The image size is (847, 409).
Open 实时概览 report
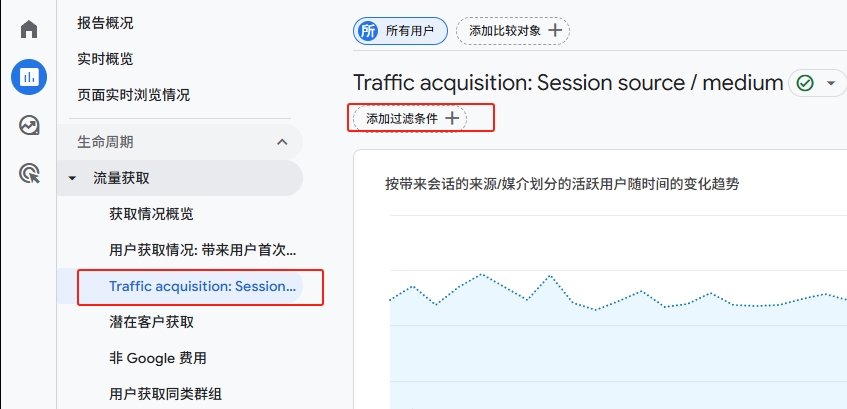(105, 59)
